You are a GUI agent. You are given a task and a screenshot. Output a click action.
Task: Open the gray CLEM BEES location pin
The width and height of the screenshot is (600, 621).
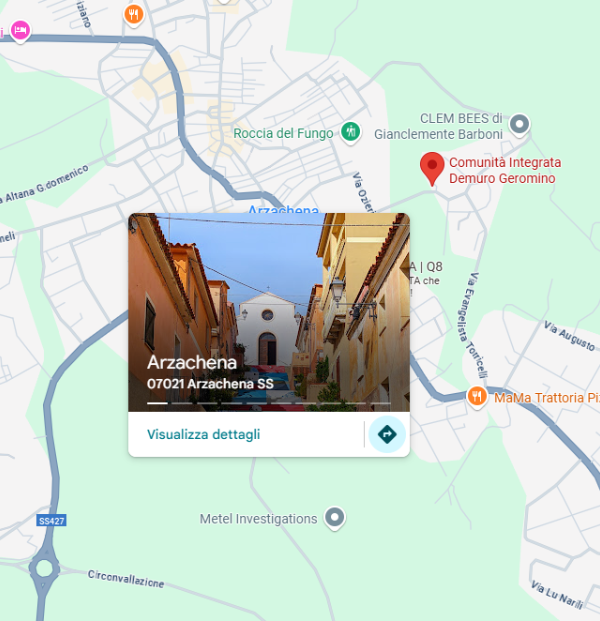(x=518, y=124)
